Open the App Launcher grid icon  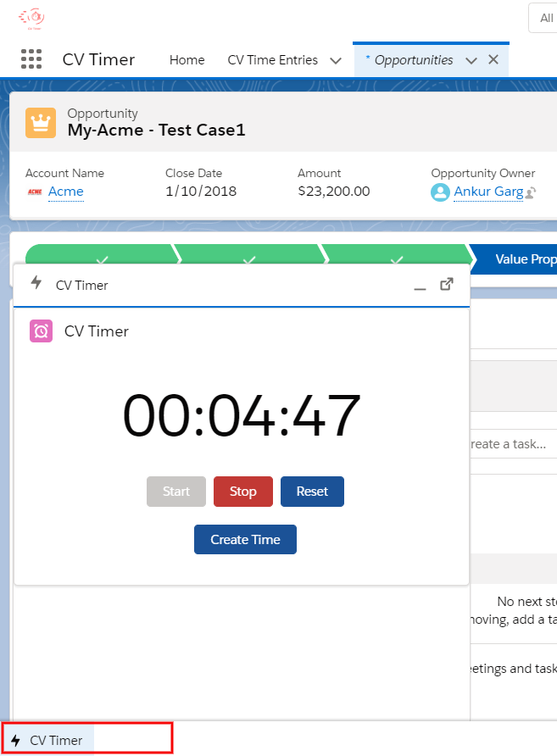coord(31,59)
